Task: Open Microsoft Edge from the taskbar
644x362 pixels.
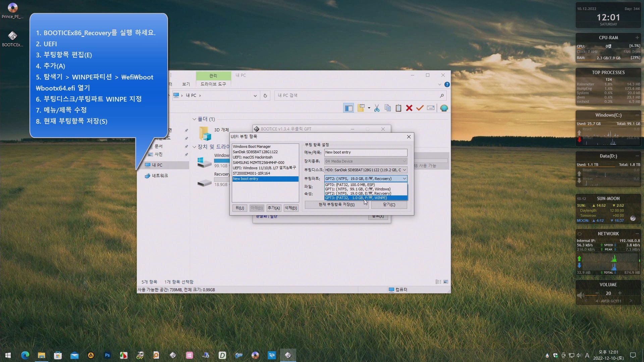Action: click(25, 355)
